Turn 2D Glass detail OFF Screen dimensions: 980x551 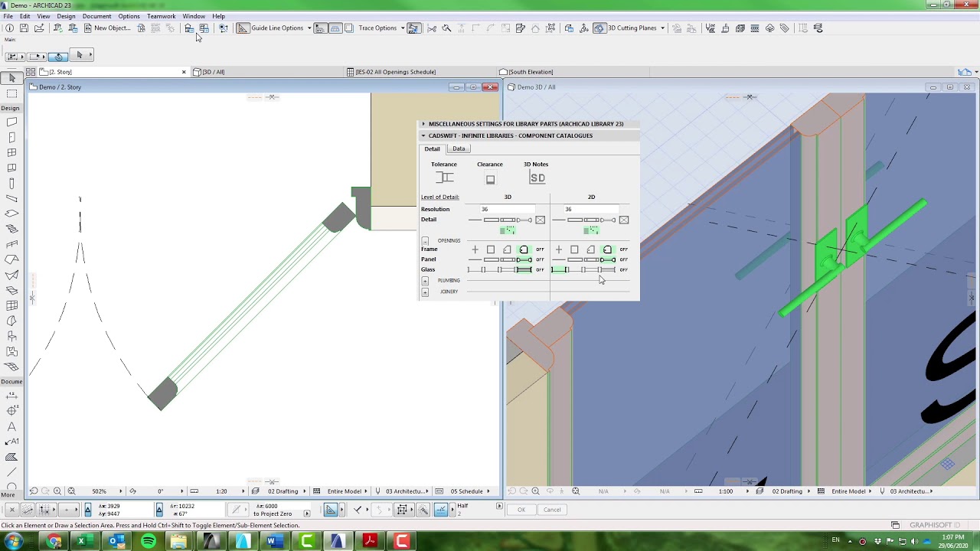(623, 269)
